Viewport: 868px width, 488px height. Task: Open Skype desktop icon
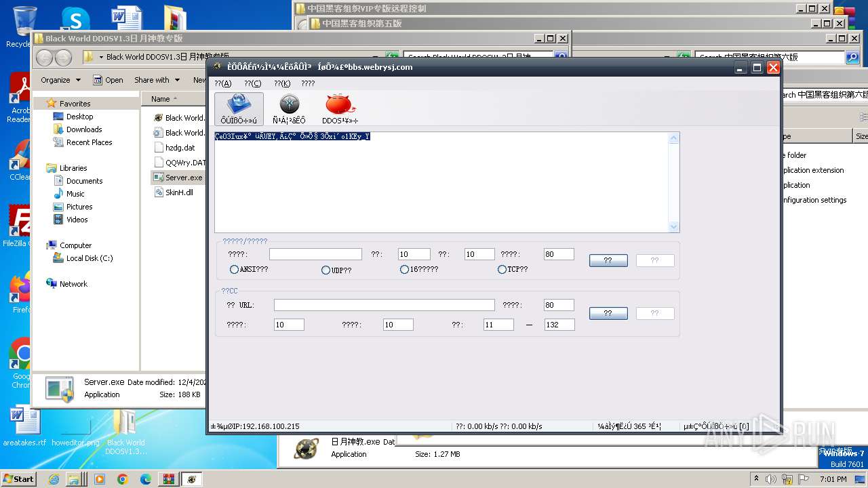pyautogui.click(x=75, y=20)
